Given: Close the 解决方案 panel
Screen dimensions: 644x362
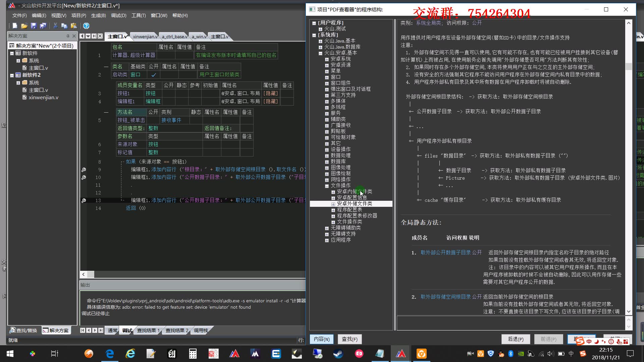Looking at the screenshot, I should coord(74,36).
